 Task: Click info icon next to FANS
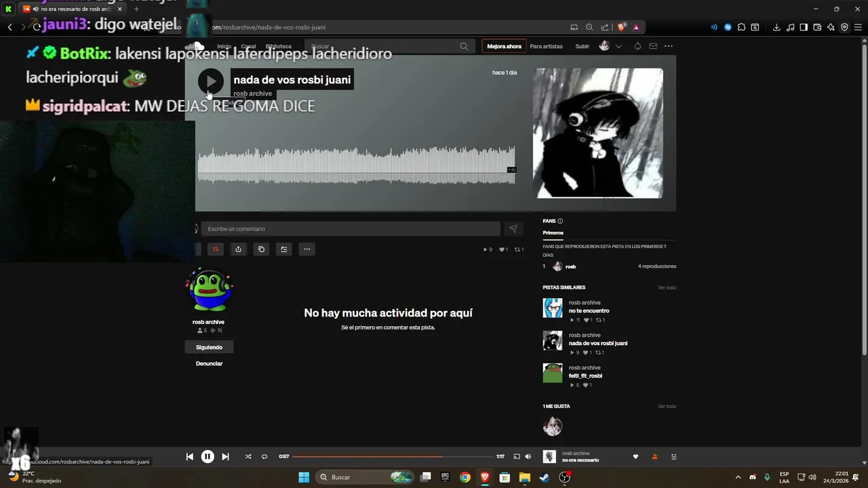pos(560,221)
